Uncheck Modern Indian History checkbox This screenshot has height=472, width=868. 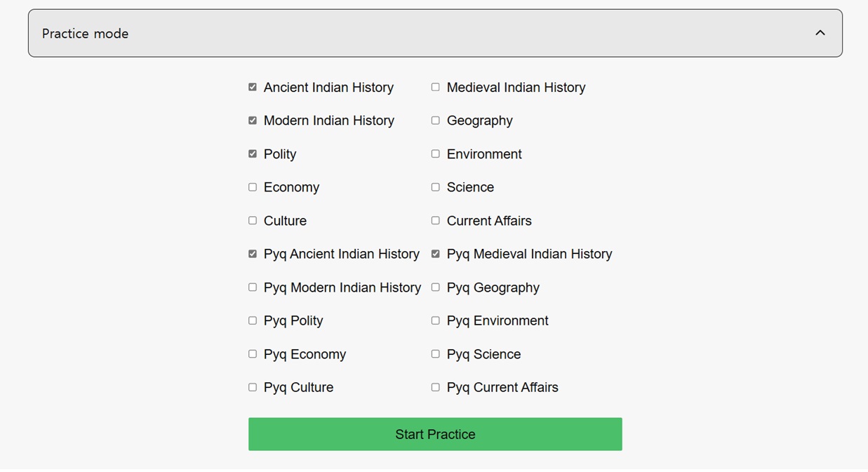click(253, 121)
